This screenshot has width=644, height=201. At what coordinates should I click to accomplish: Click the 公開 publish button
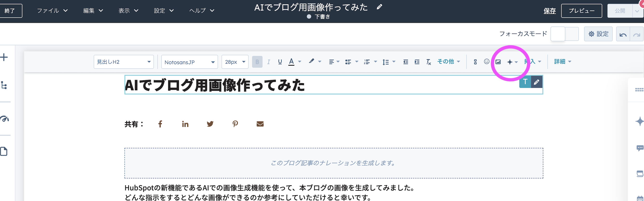click(x=620, y=11)
